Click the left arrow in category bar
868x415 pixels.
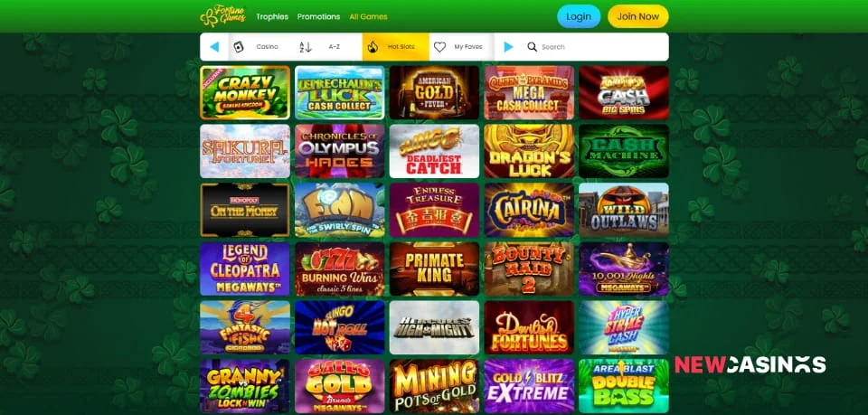click(214, 47)
